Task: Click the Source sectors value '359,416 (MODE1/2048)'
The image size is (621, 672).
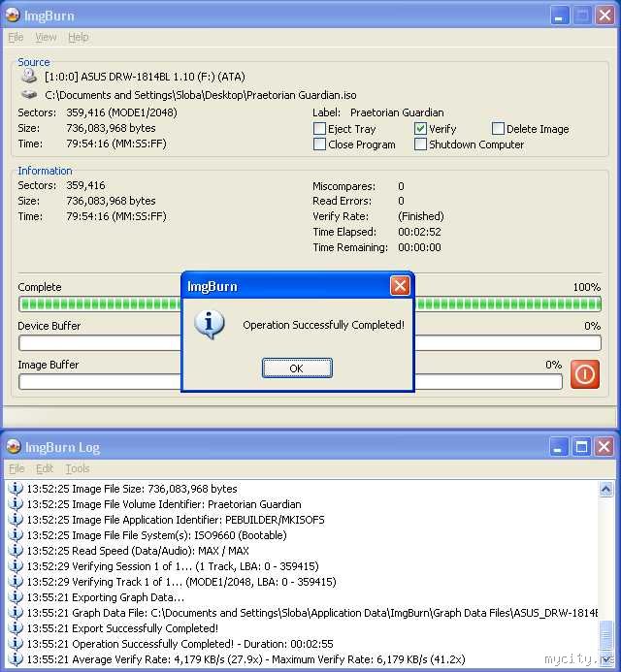Action: (122, 112)
